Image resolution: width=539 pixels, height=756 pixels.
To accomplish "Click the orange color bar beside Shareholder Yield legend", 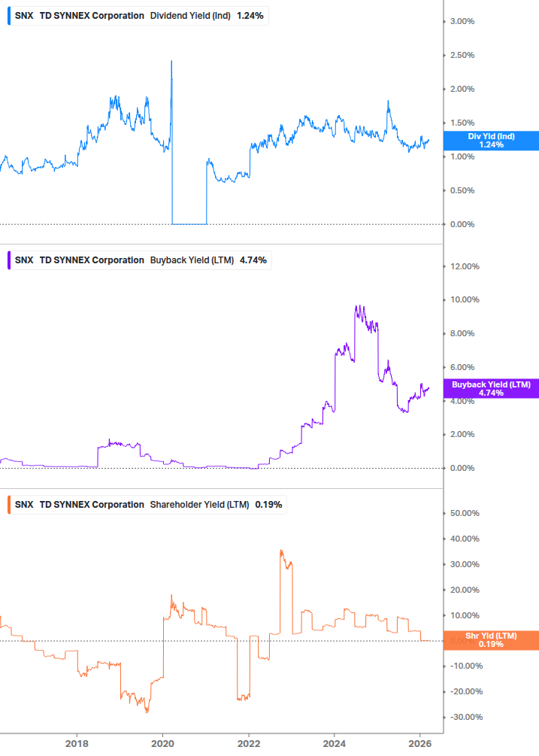I will 9,505.
